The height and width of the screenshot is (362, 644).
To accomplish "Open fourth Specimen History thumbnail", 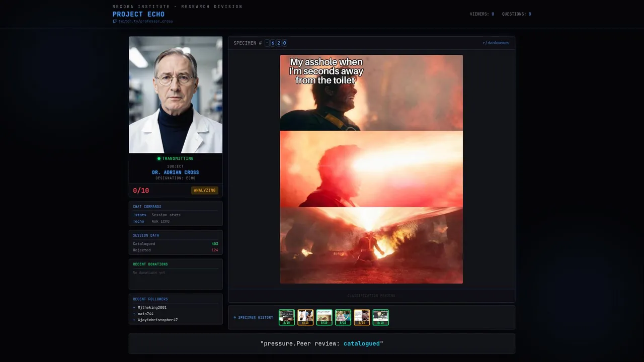I will [343, 317].
